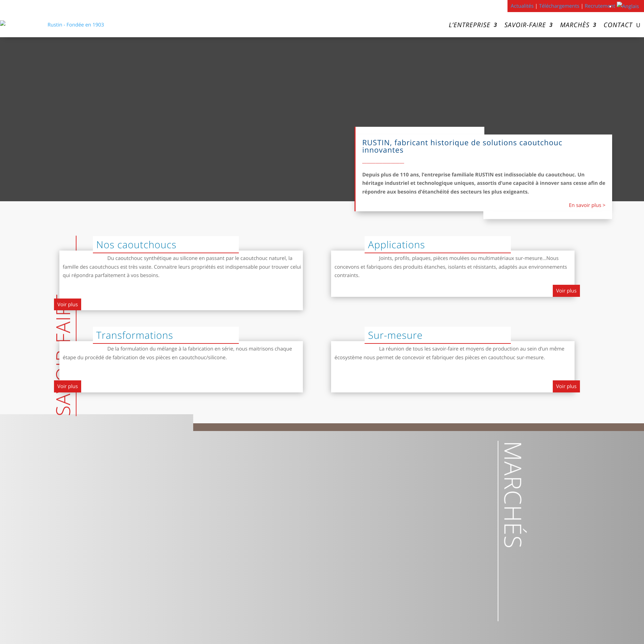Click the RUSTIN fabricant historique heading
Viewport: 644px width, 644px height.
point(462,146)
